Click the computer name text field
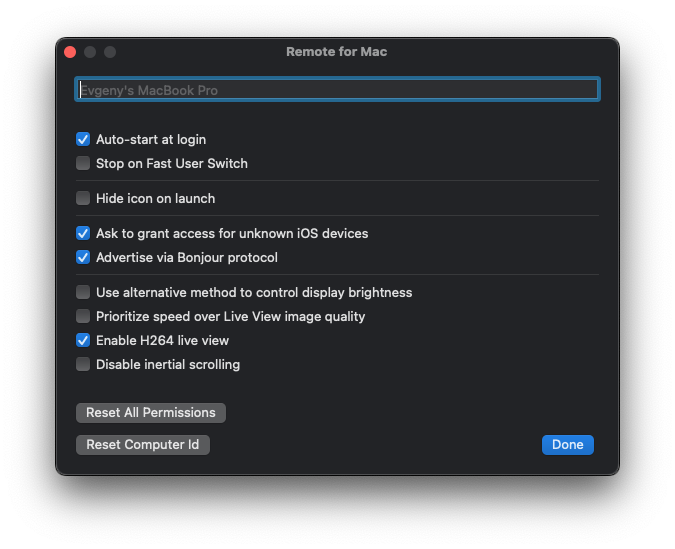This screenshot has width=675, height=549. (337, 90)
